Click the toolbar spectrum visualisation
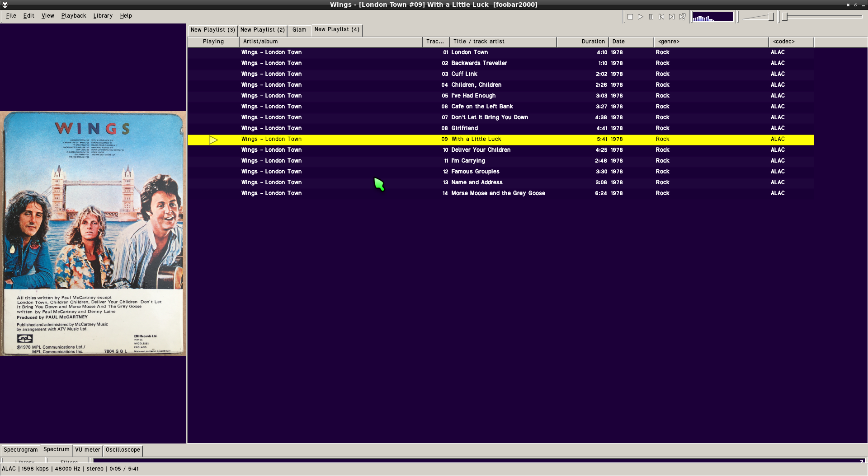The width and height of the screenshot is (868, 476). [712, 17]
